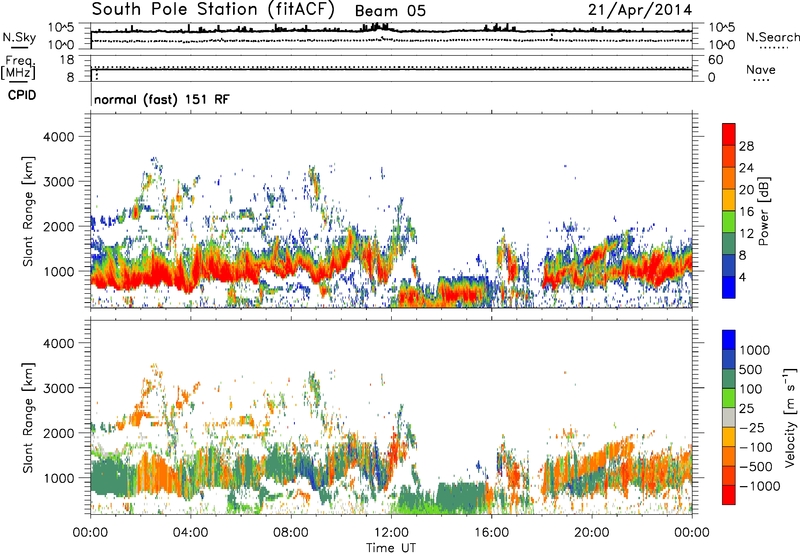Screen dimensions: 800x554
Task: Click the '04:00' time axis label
Action: pyautogui.click(x=190, y=533)
